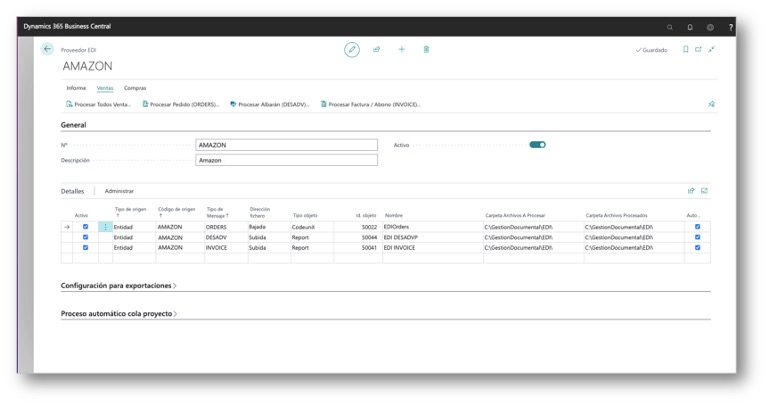Open the Ventas tab

pyautogui.click(x=105, y=88)
